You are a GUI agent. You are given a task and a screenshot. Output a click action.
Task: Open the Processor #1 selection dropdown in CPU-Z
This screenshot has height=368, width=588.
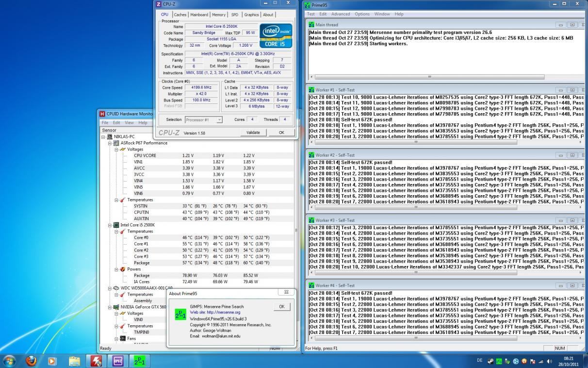tap(204, 119)
